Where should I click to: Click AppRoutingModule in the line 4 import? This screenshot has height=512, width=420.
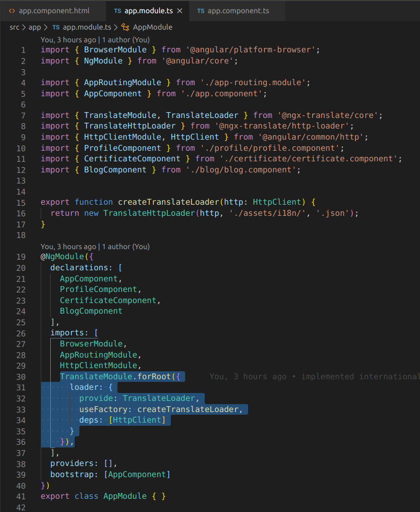123,83
